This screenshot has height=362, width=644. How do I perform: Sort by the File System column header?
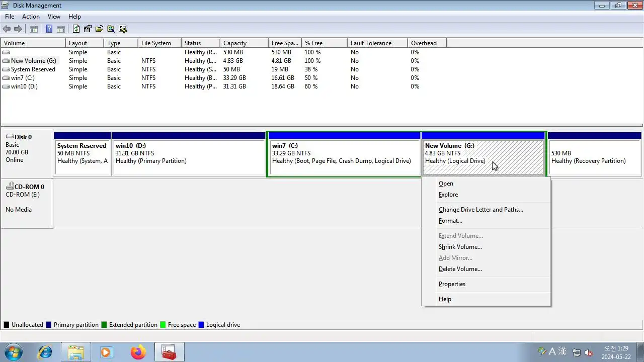(x=159, y=43)
